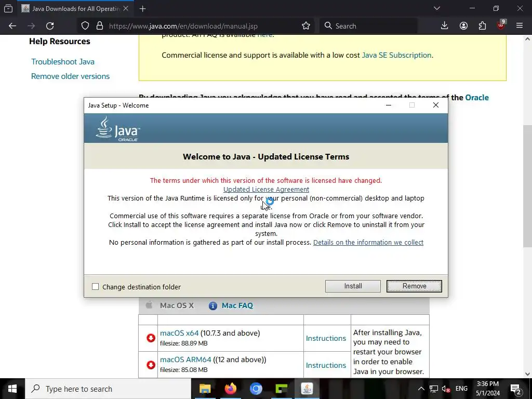
Task: Click the page vertical scrollbar thumb
Action: tap(527, 186)
